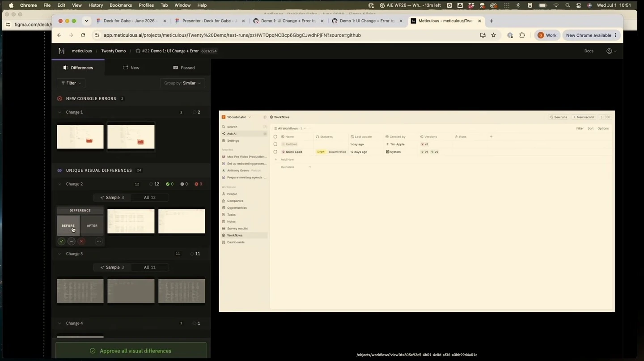
Task: Click the Install app icon in address bar
Action: pyautogui.click(x=483, y=35)
